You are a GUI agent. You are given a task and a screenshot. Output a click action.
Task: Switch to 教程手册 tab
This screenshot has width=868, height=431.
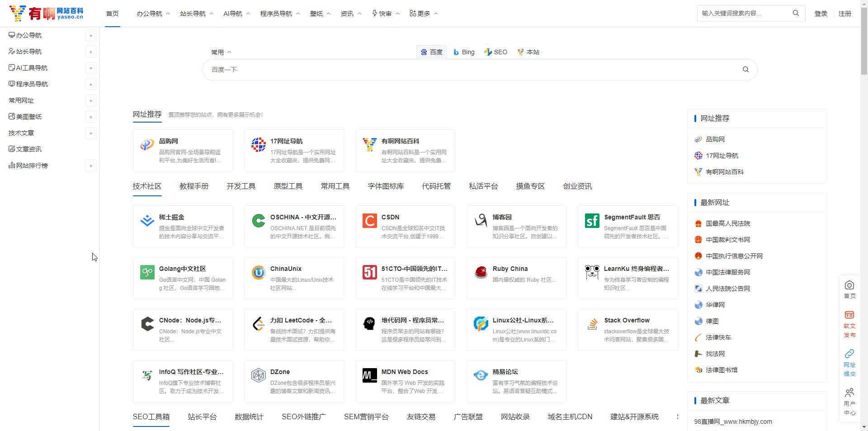click(x=194, y=186)
